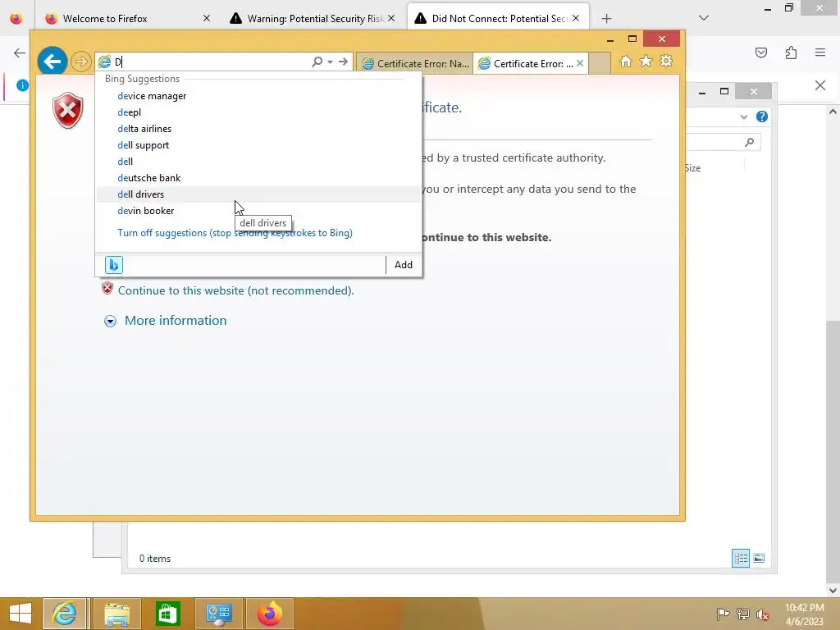Click File Explorer search magnifier
The width and height of the screenshot is (840, 630).
pyautogui.click(x=750, y=142)
